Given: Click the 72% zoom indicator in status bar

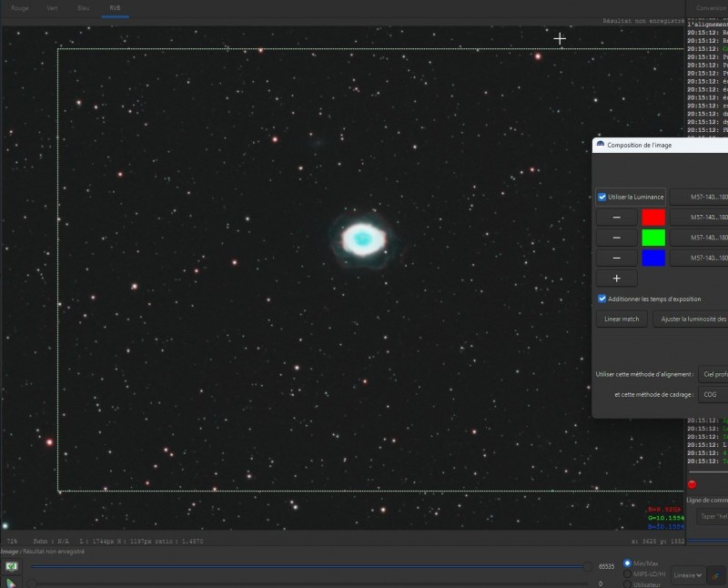Looking at the screenshot, I should pyautogui.click(x=12, y=541).
